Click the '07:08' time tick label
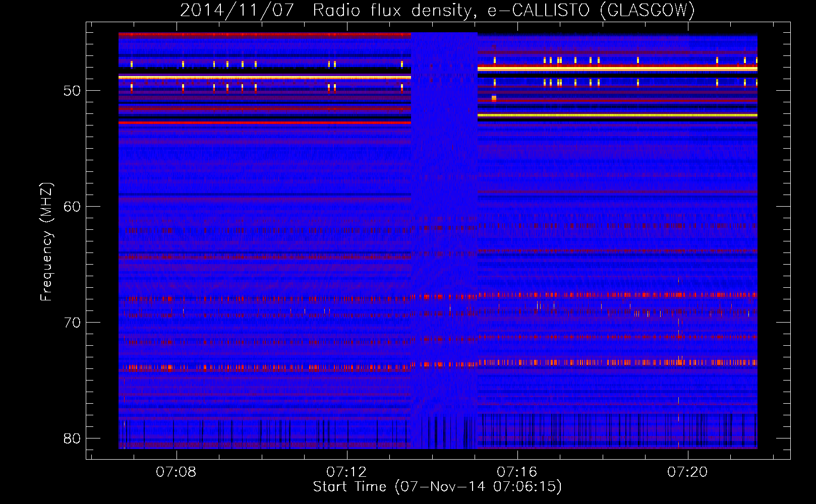This screenshot has height=504, width=816. pyautogui.click(x=176, y=472)
